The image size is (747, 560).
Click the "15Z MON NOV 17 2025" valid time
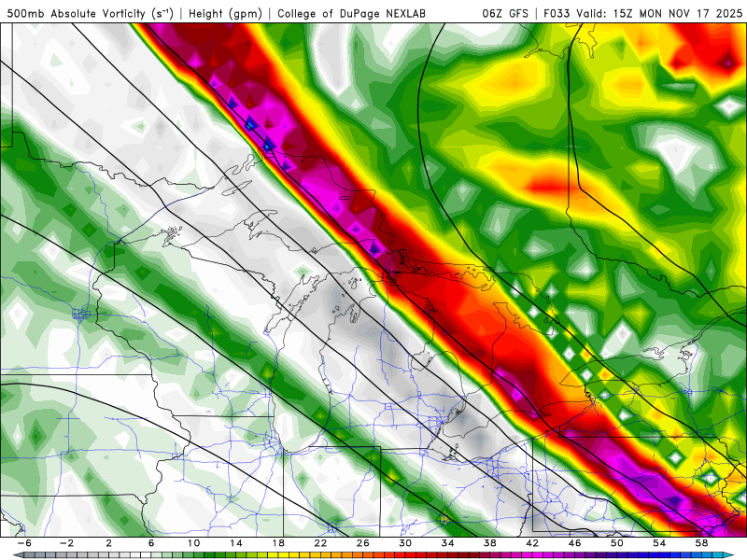(678, 14)
